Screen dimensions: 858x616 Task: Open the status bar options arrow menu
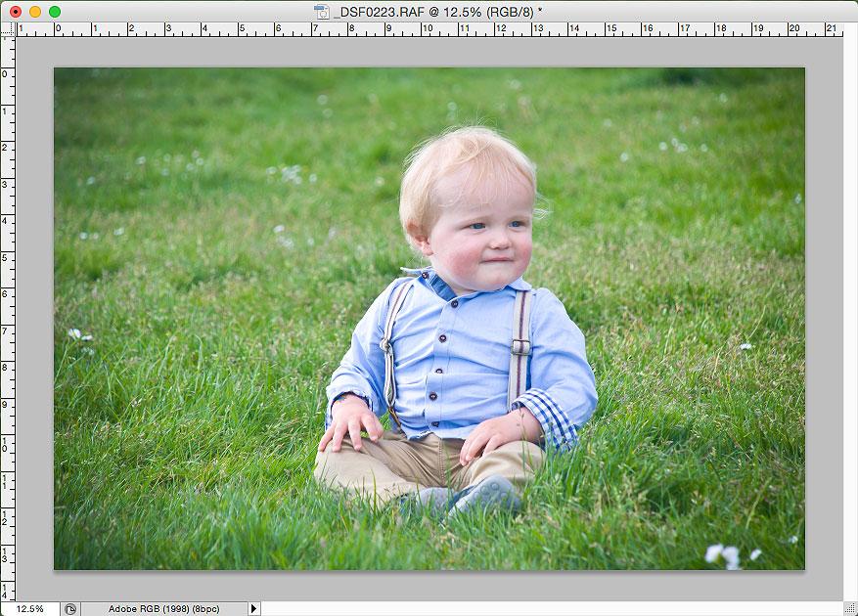254,609
